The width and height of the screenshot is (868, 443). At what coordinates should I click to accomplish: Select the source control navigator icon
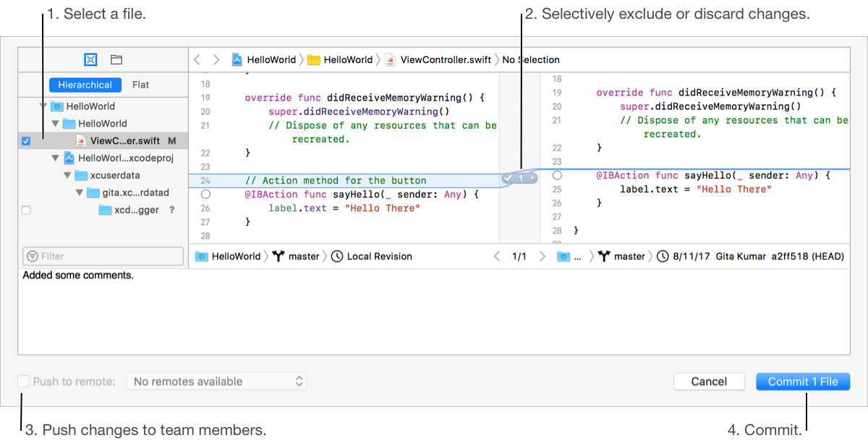click(90, 59)
